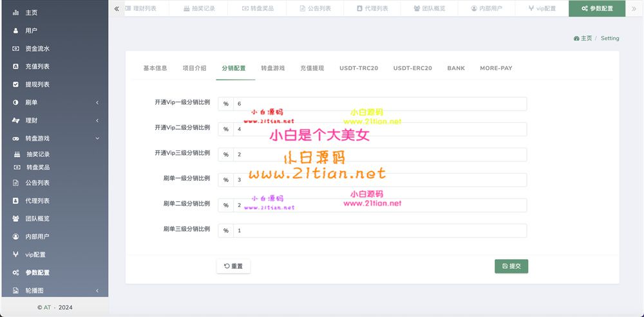Screen dimensions: 644x317
Task: Click the 充值列表 icon in the sidebar
Action: point(15,66)
